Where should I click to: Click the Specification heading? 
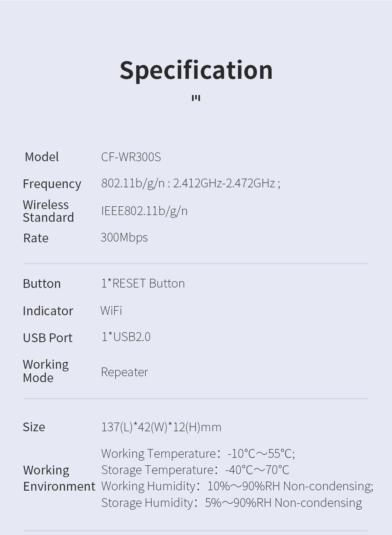point(196,70)
